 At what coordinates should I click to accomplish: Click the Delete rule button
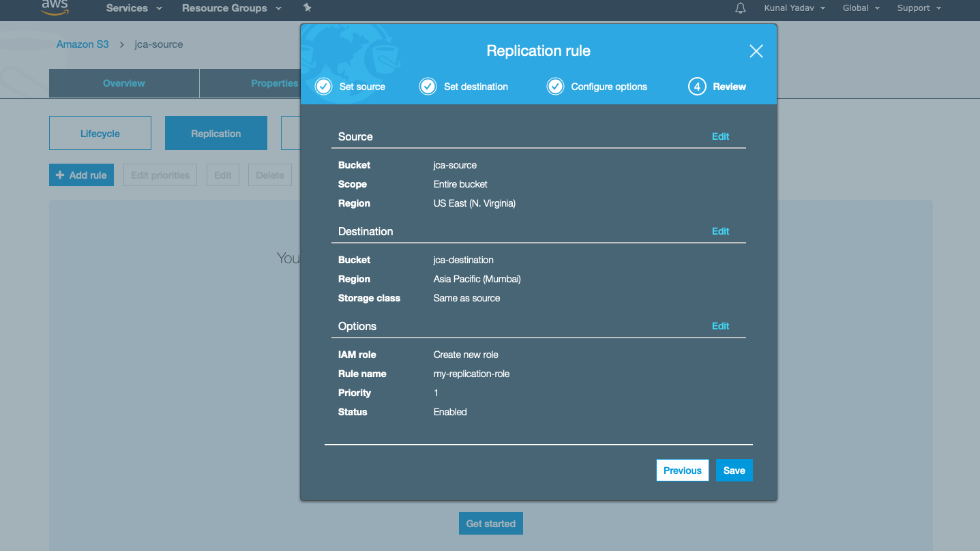(x=270, y=175)
